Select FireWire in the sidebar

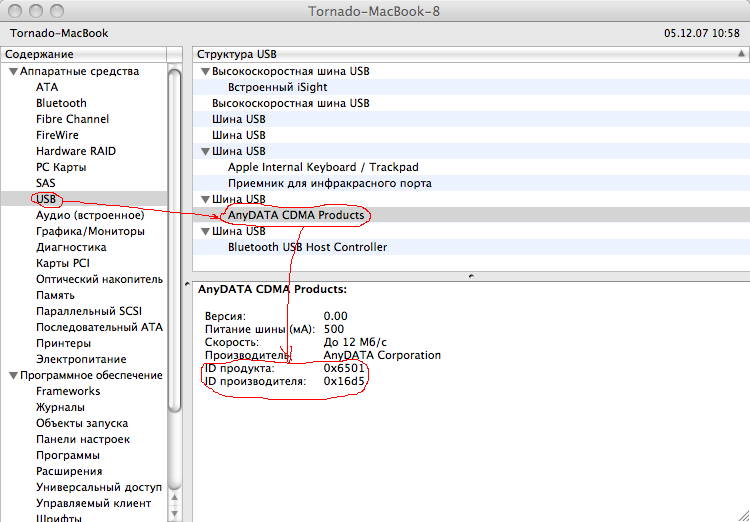[x=57, y=135]
